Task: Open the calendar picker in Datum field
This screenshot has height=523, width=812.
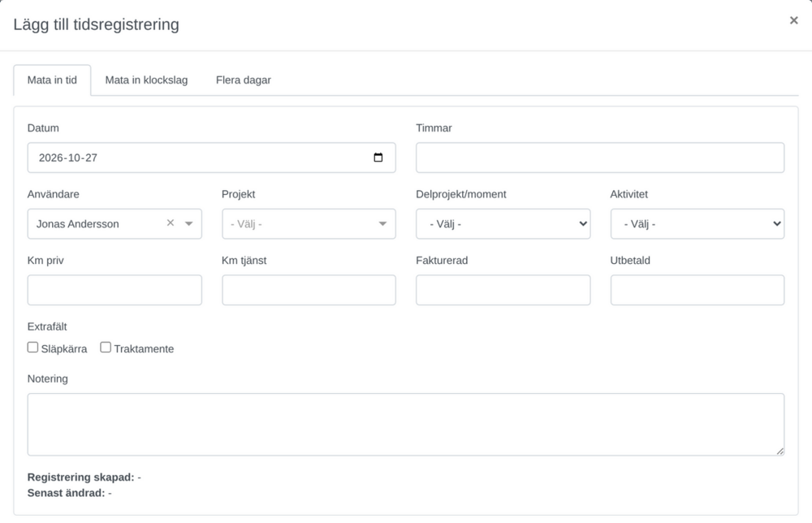Action: point(378,158)
